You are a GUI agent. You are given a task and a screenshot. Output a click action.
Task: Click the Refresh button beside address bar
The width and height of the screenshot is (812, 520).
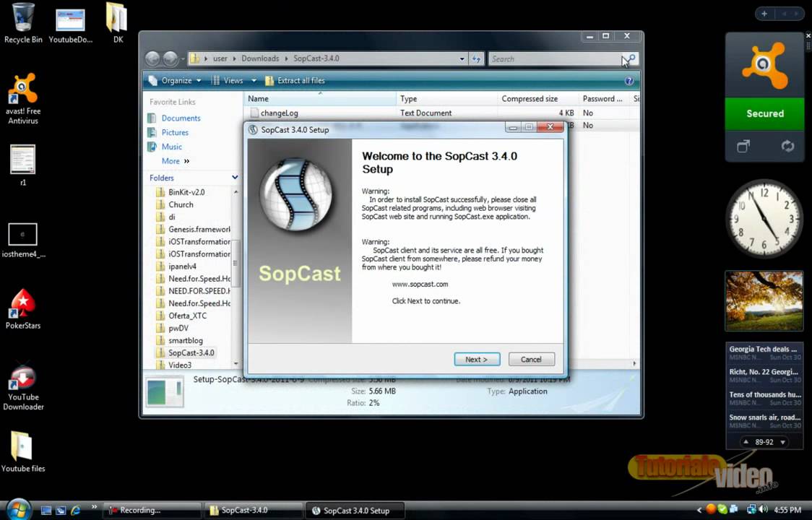click(x=476, y=58)
